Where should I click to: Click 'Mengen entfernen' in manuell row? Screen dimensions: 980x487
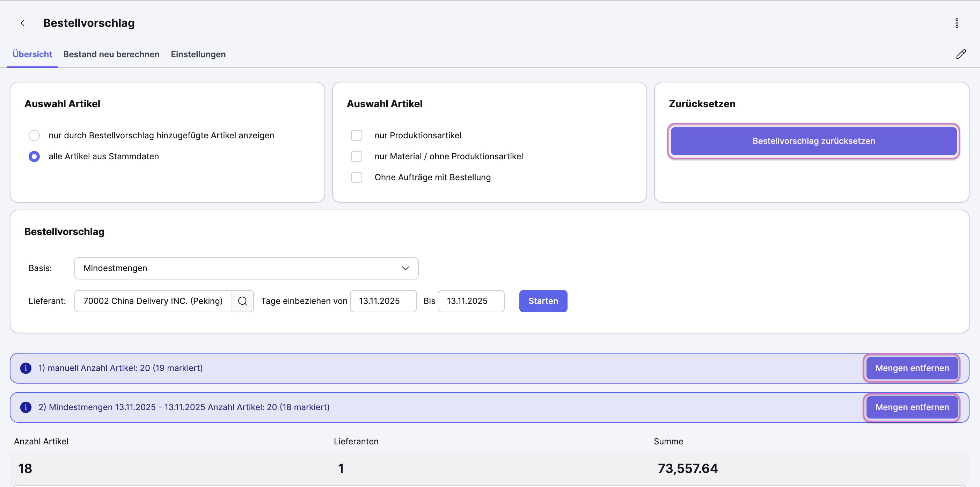tap(912, 368)
